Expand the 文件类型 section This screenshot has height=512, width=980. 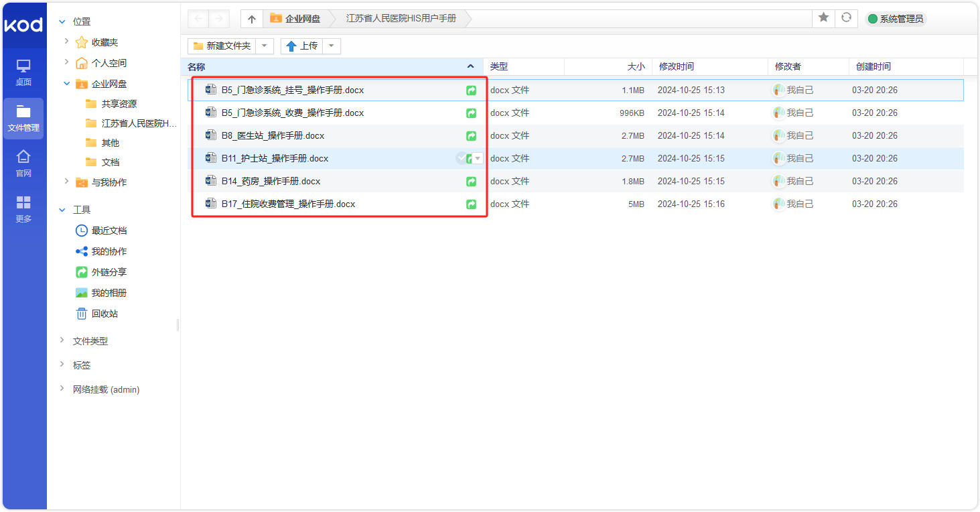tap(62, 340)
